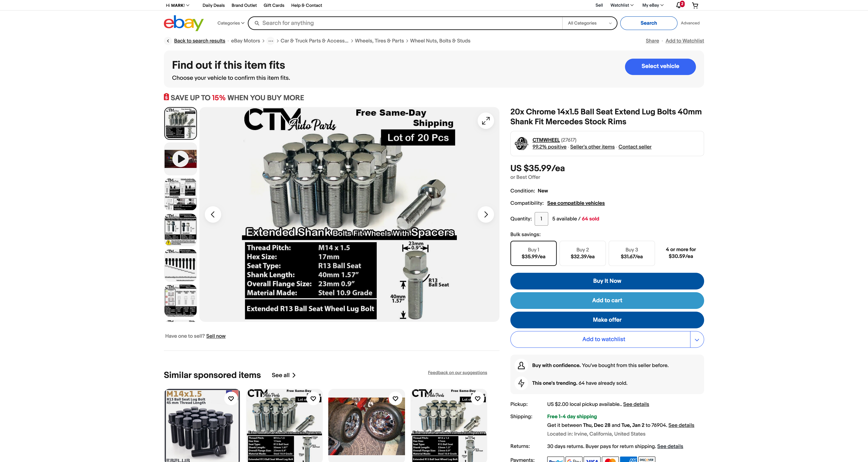Open the Categories dropdown
This screenshot has height=462, width=868.
[x=231, y=23]
